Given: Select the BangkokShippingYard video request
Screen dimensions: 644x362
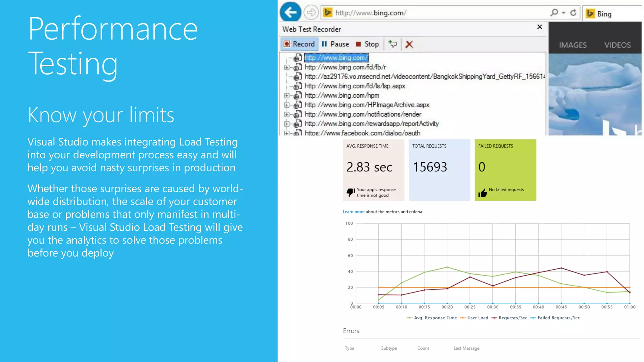Looking at the screenshot, I should point(425,77).
